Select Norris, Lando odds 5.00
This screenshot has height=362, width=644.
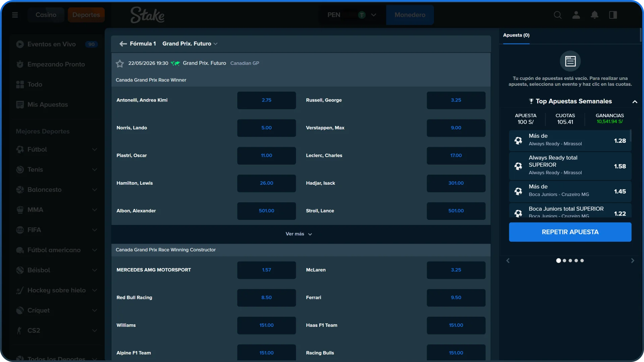pos(266,128)
